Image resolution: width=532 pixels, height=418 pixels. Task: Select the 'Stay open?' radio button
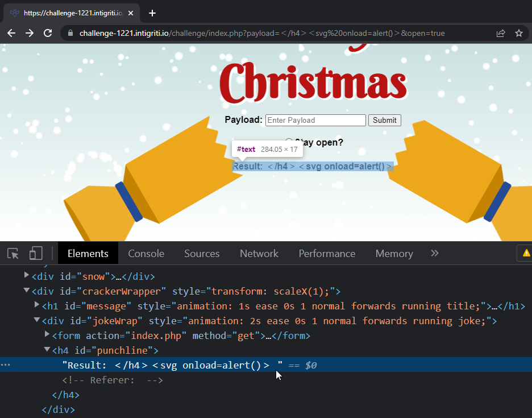289,142
